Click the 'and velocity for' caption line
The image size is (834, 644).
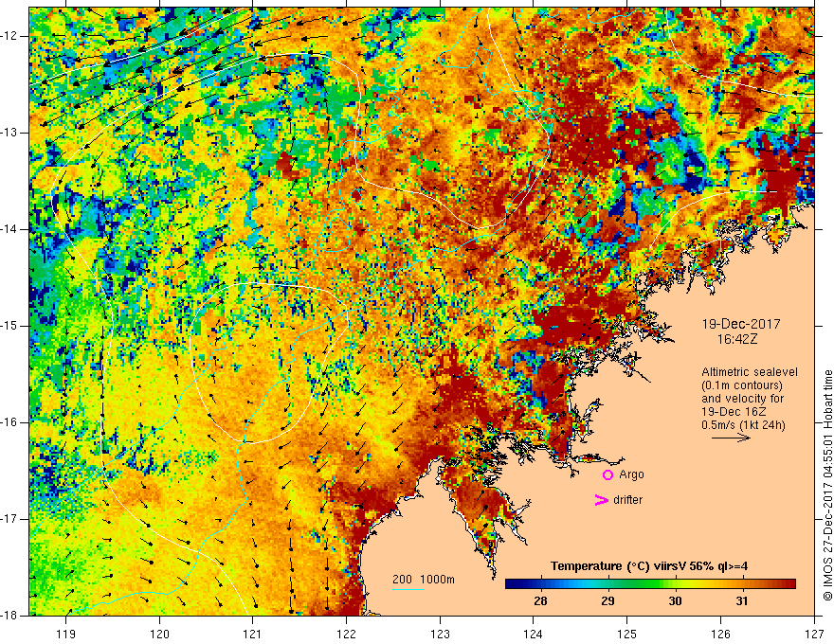click(742, 399)
